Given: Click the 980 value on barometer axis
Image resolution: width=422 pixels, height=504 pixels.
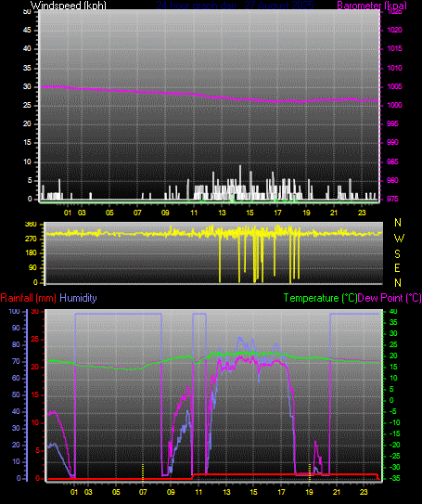Looking at the screenshot, I should (x=392, y=180).
